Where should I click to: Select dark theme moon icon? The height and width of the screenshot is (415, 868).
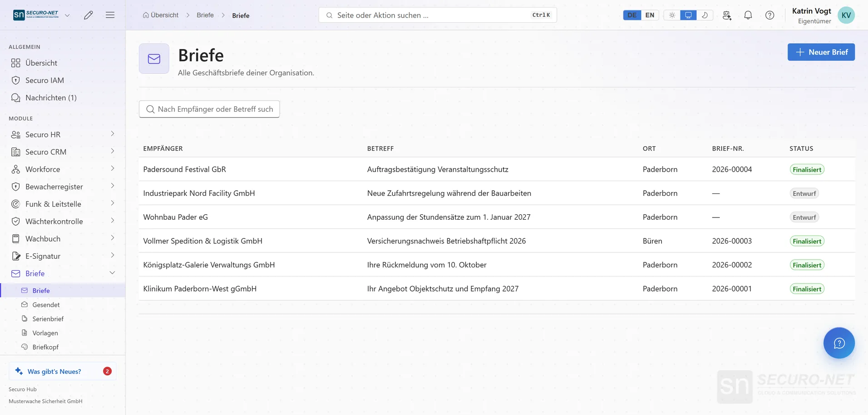(705, 15)
